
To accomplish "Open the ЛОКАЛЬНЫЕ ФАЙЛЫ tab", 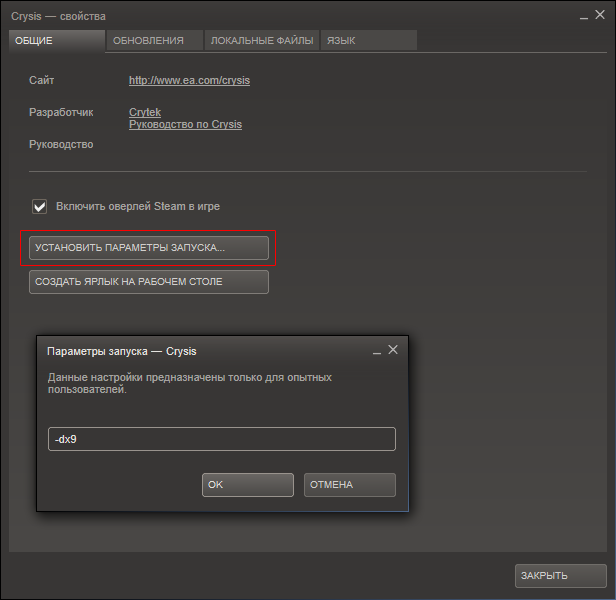I will [262, 40].
